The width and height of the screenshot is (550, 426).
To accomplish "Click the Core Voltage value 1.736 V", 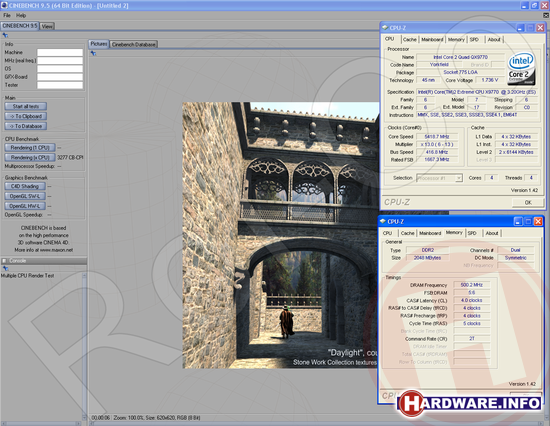I will point(490,80).
